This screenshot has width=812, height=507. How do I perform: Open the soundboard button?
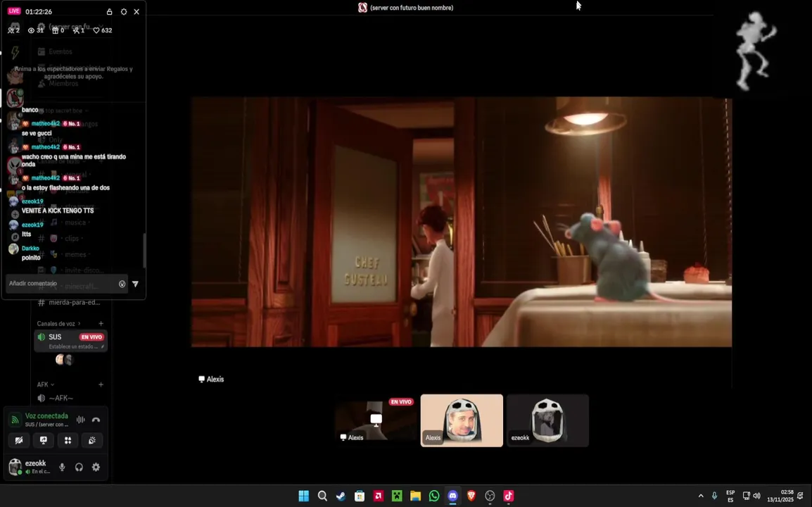coord(92,440)
